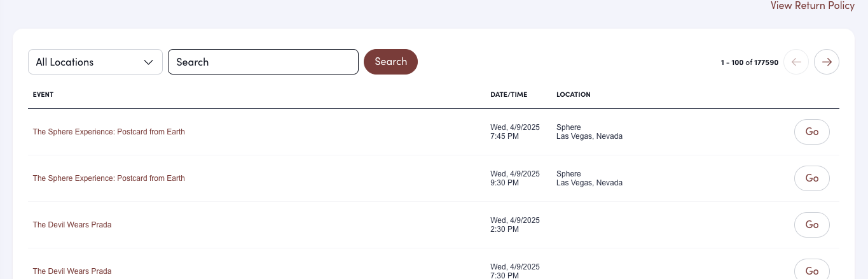Screen dimensions: 868x279
Task: Click the EVENT column header
Action: point(43,94)
